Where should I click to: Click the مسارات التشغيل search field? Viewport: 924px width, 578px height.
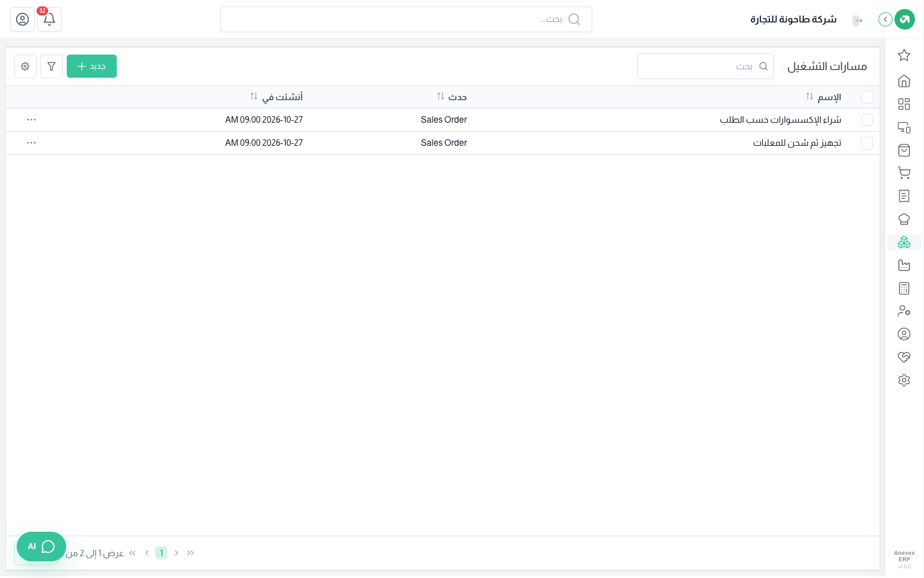coord(705,66)
